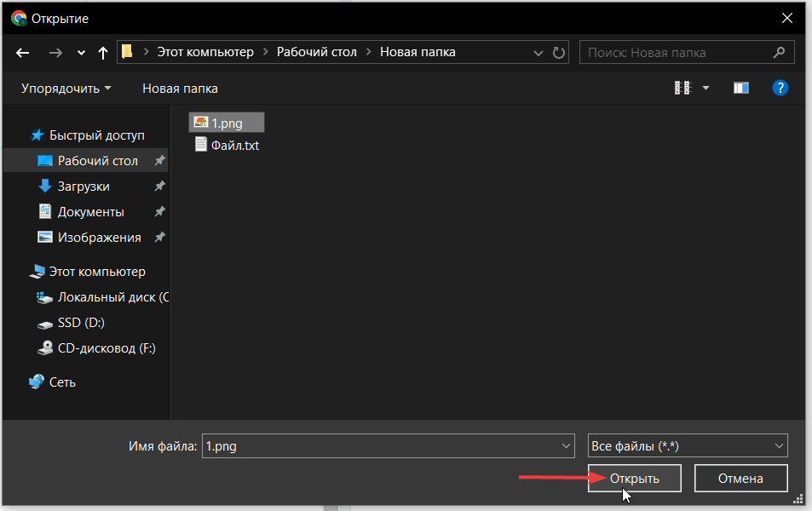Open the recent locations dropdown chevron
This screenshot has height=511, width=812.
(81, 53)
